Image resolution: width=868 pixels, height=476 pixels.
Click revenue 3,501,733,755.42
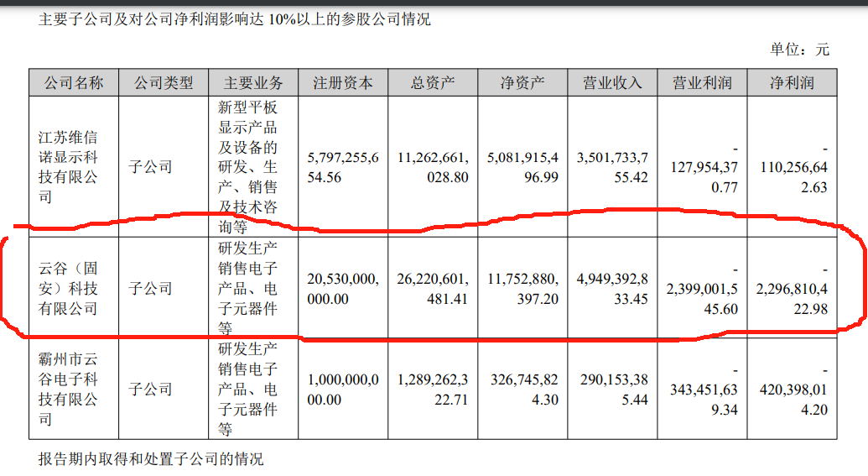point(612,167)
